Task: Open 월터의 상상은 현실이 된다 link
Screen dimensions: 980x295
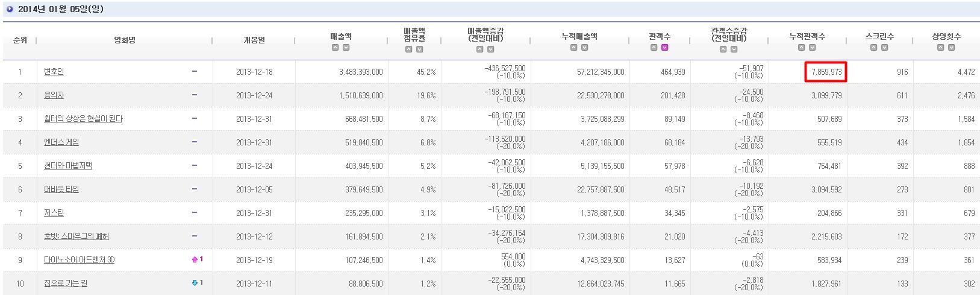Action: [83, 119]
